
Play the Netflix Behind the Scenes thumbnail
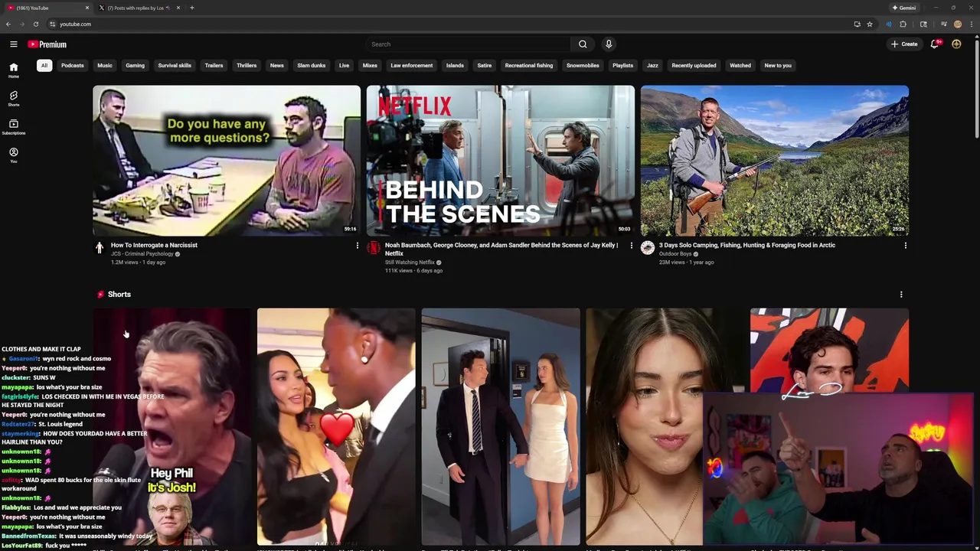coord(501,161)
